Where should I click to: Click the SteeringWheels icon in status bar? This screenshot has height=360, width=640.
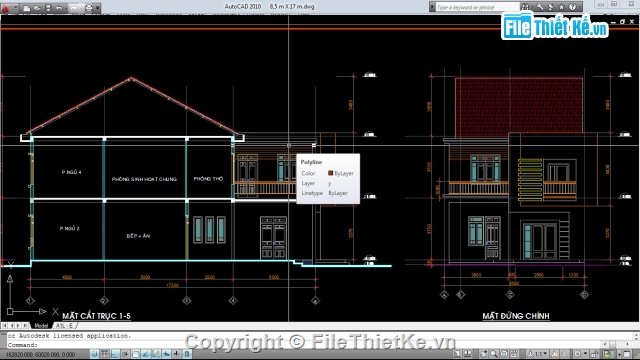pos(504,354)
